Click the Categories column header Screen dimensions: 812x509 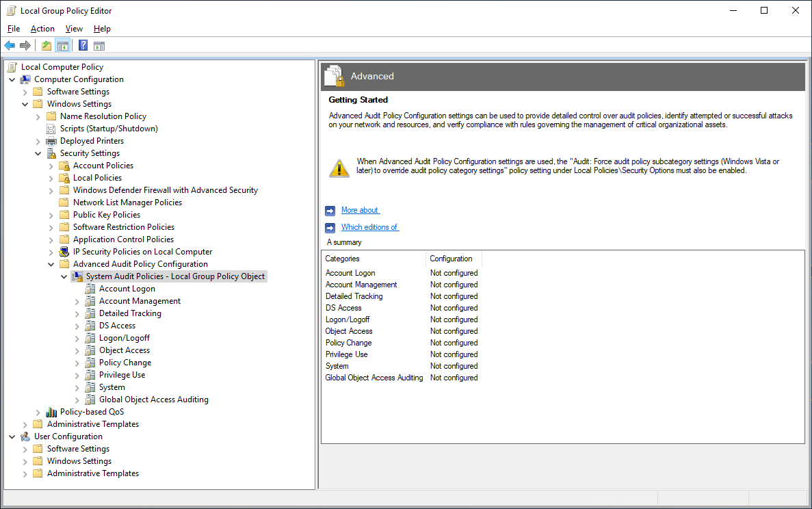pyautogui.click(x=374, y=259)
